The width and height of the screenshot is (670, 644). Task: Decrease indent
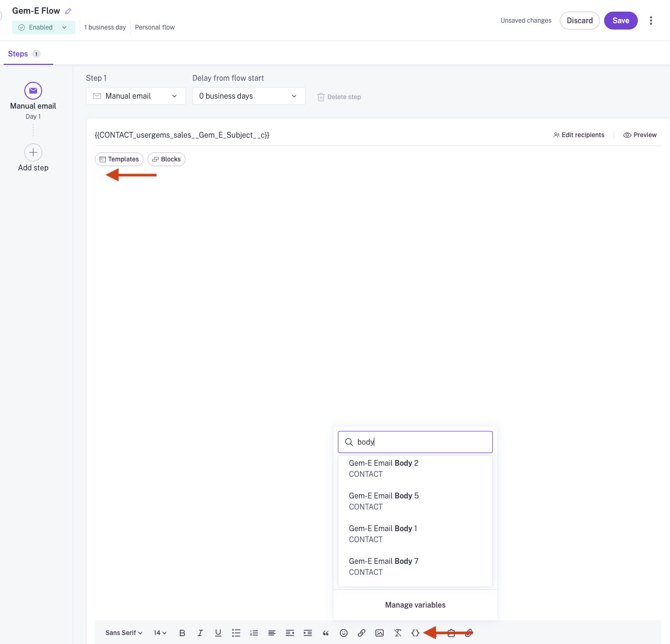[290, 633]
